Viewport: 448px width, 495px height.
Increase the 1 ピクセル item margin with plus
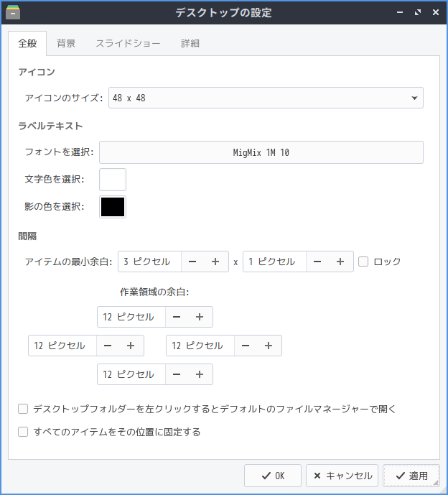tap(340, 262)
